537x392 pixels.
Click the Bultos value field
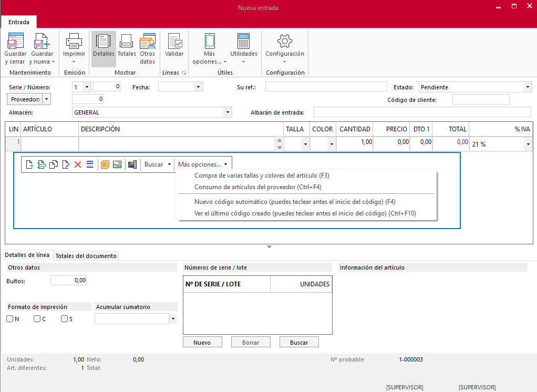point(68,281)
